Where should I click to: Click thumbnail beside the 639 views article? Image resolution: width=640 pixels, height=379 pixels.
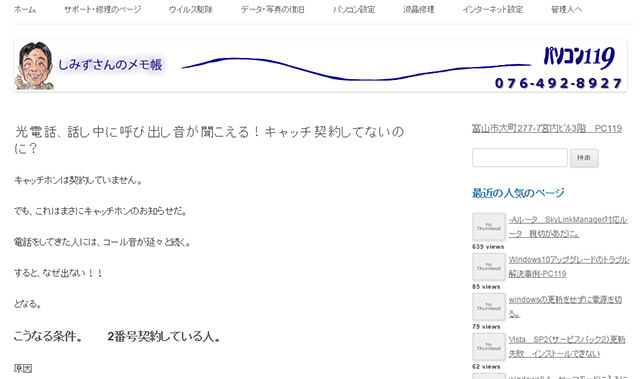click(x=489, y=227)
